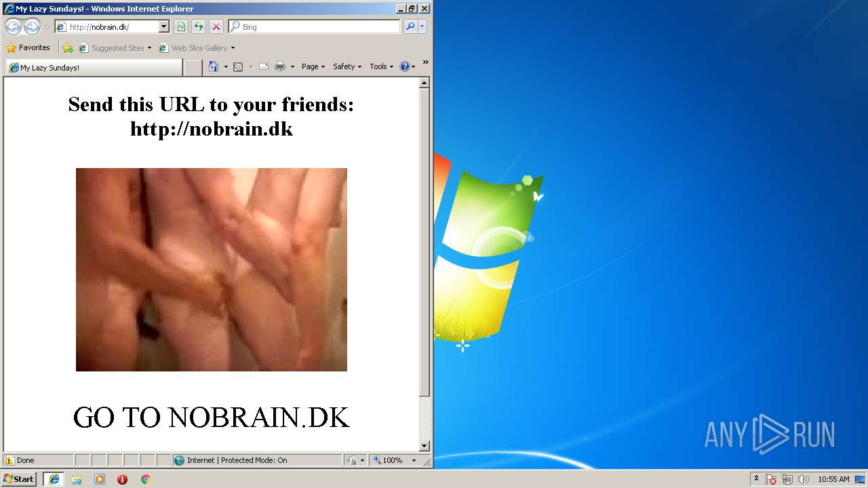This screenshot has width=868, height=488.
Task: Click the Internet Protected Mode status text
Action: 237,460
